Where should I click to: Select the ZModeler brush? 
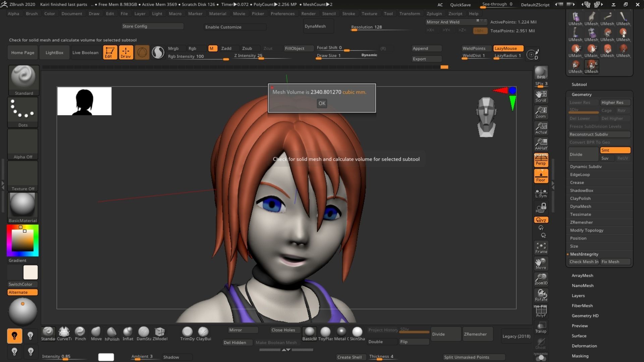click(x=160, y=334)
